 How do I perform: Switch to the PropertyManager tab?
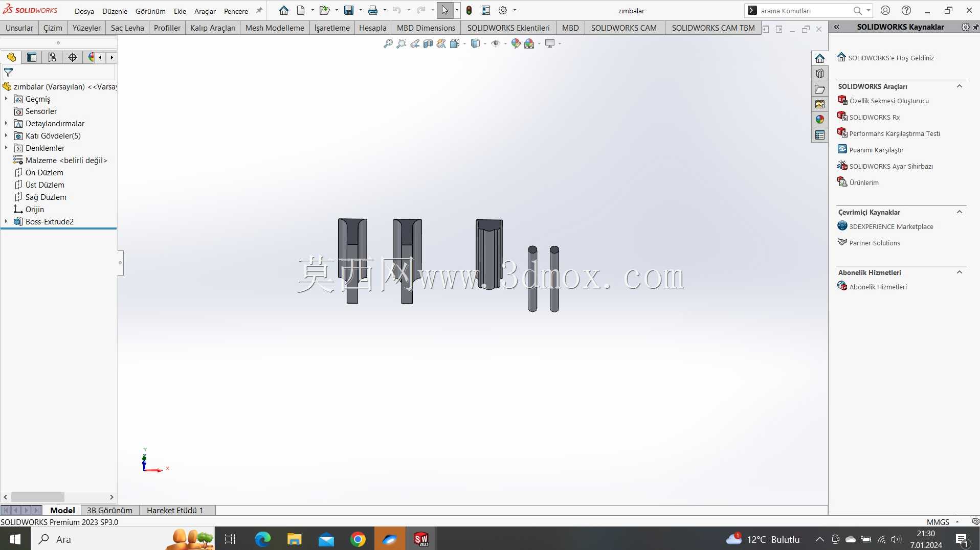[x=32, y=57]
